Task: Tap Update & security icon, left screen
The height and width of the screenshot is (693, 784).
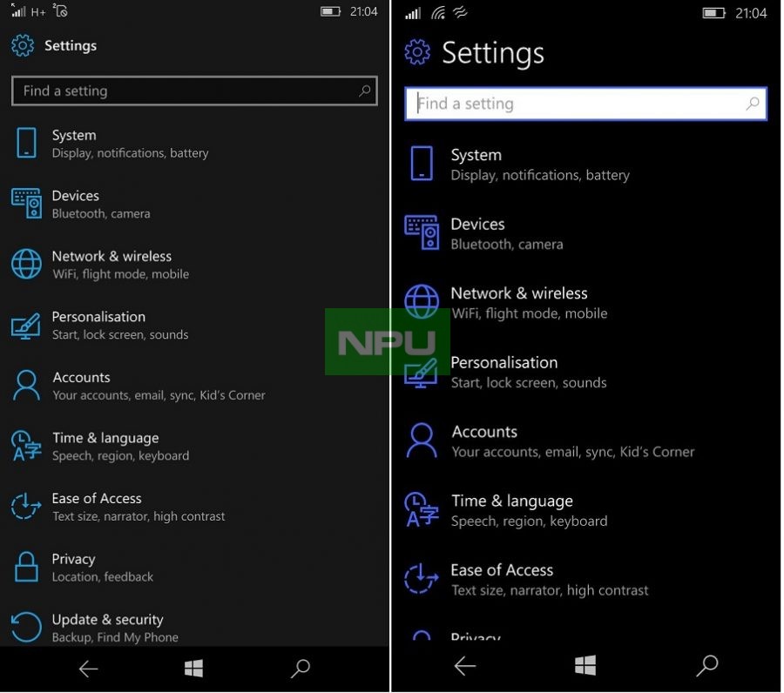Action: (26, 627)
